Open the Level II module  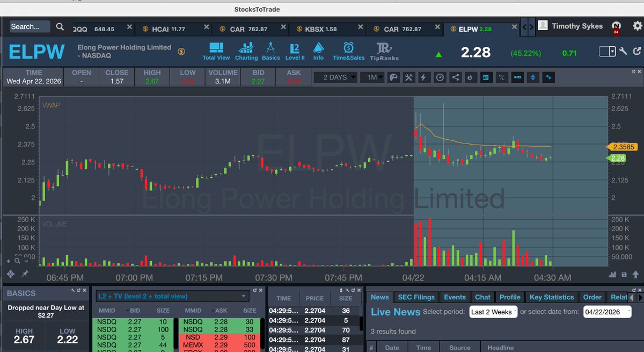coord(295,51)
